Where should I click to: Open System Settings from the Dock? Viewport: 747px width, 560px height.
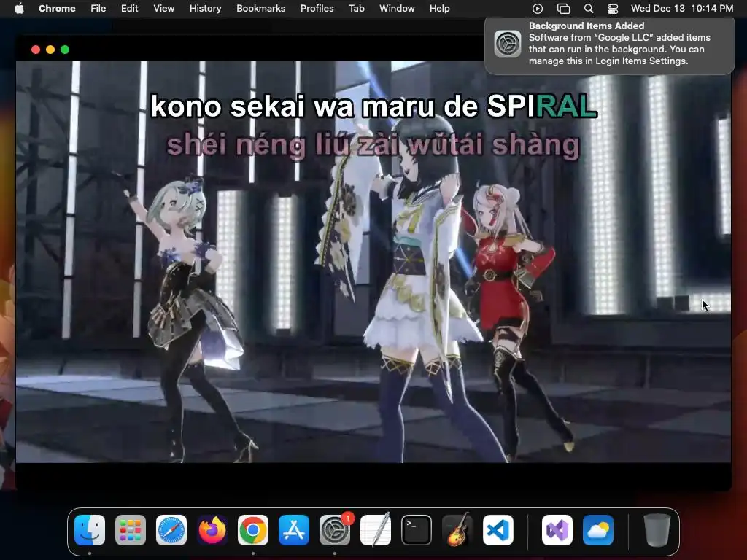pyautogui.click(x=335, y=530)
